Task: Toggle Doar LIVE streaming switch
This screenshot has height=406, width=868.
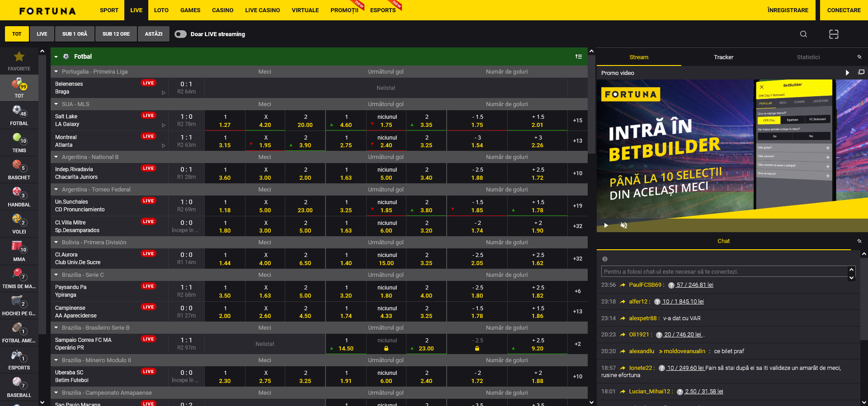Action: (181, 34)
